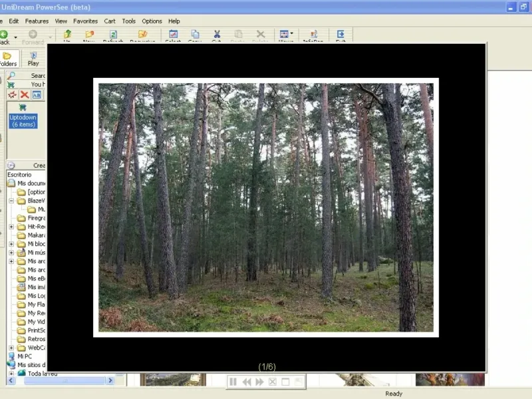Open the Cart menu
The image size is (532, 399).
click(x=110, y=21)
